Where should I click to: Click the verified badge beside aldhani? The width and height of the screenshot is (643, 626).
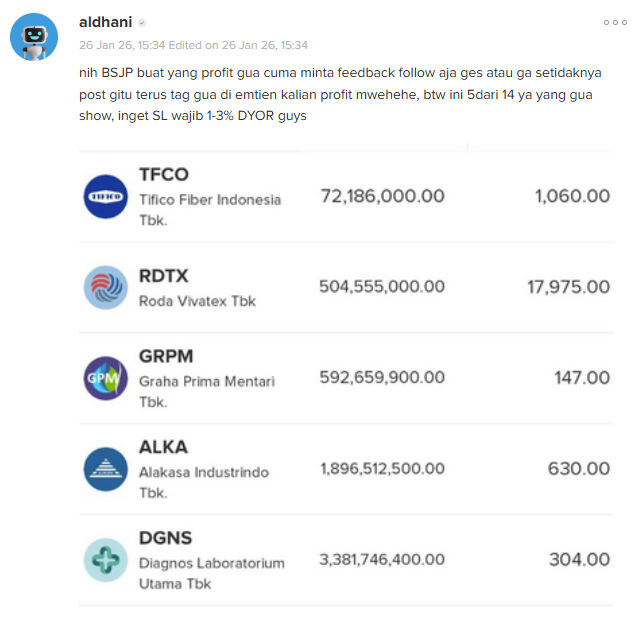click(142, 23)
